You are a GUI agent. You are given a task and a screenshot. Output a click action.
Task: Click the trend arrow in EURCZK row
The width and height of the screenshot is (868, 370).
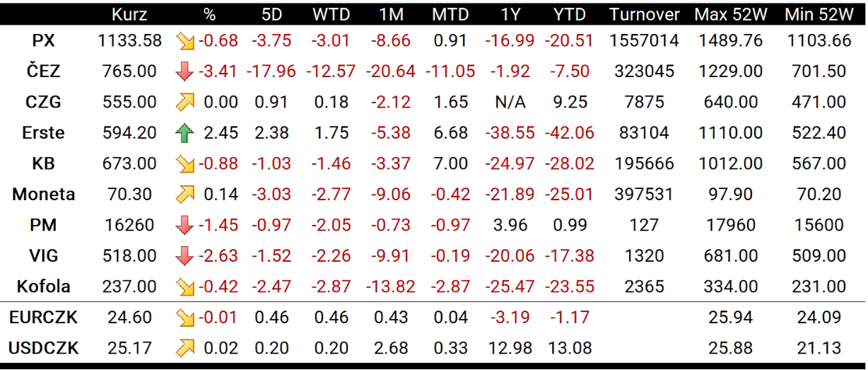(185, 318)
